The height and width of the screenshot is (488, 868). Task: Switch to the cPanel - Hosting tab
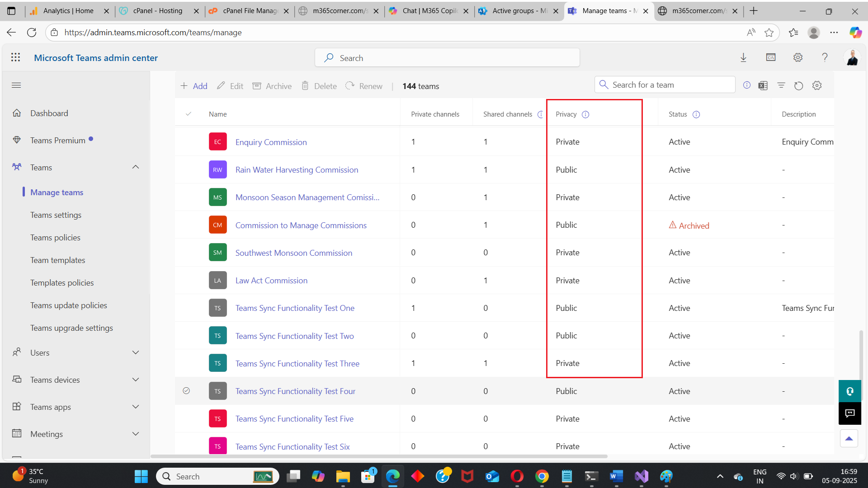click(x=157, y=11)
